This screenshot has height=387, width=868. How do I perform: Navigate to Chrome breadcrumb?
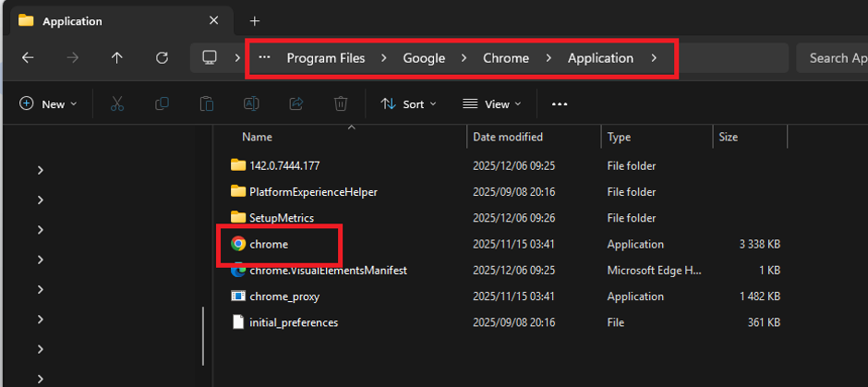pyautogui.click(x=506, y=58)
